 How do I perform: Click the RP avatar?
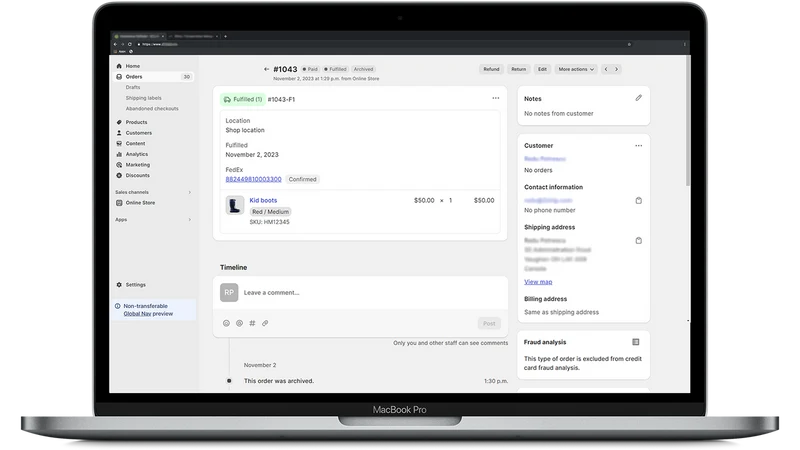tap(229, 293)
